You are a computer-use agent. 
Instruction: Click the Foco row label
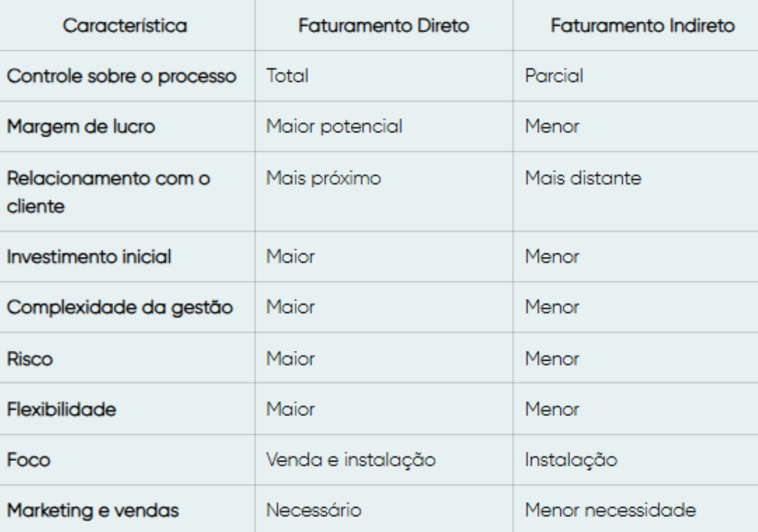pos(28,460)
